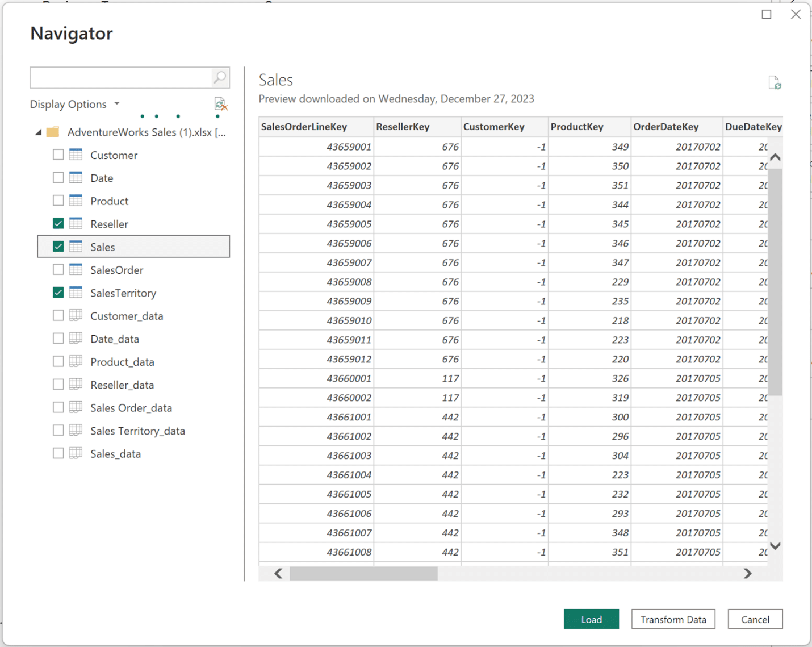Uncheck the Reseller table checkbox
Screen dimensions: 812x647
pyautogui.click(x=58, y=223)
